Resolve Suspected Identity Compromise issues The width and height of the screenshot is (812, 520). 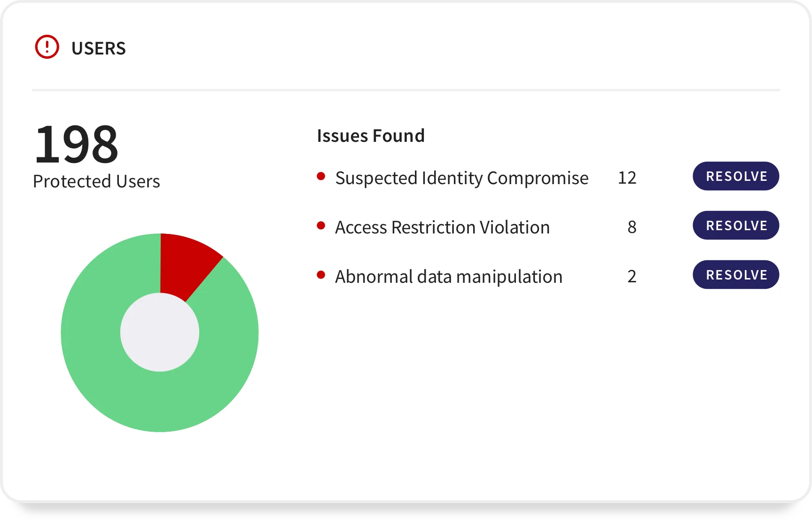pyautogui.click(x=736, y=176)
